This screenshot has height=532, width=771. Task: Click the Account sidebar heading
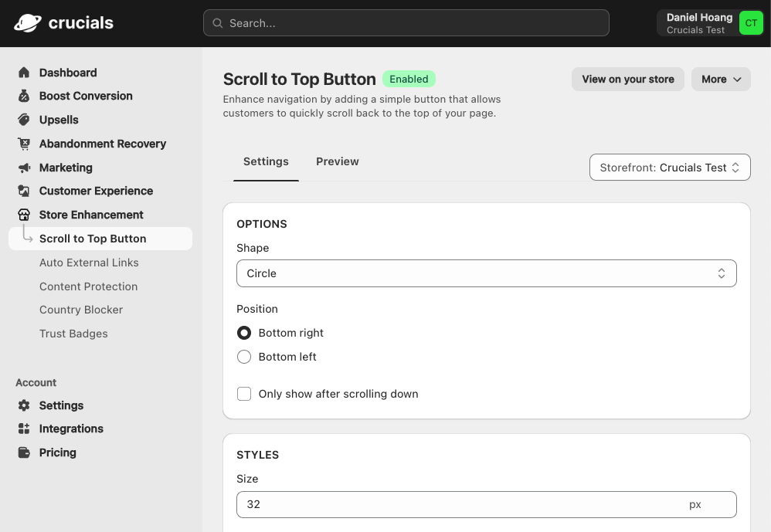pyautogui.click(x=36, y=383)
